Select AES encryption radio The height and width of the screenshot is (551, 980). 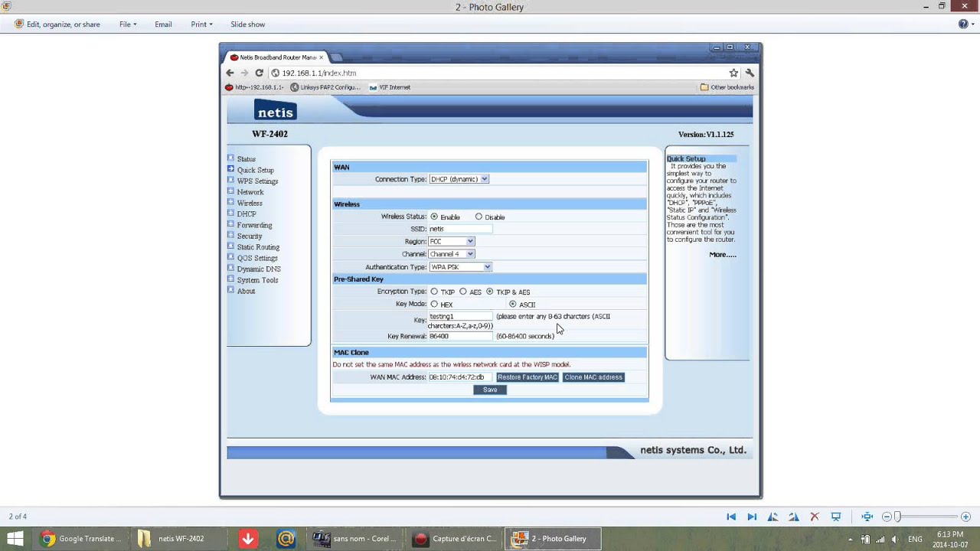462,292
